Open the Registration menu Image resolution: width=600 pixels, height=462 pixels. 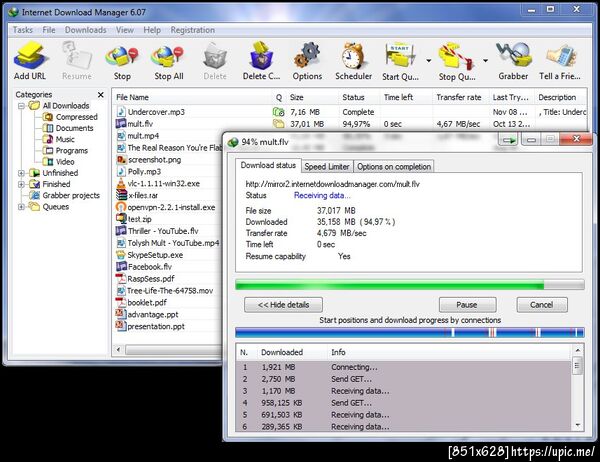(x=192, y=30)
